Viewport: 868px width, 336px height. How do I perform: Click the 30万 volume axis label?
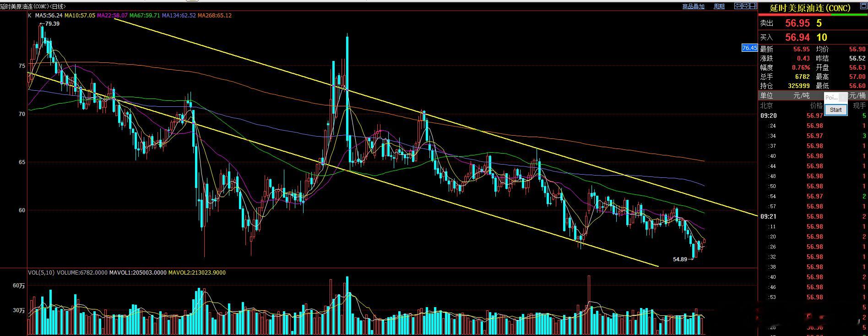pos(19,310)
